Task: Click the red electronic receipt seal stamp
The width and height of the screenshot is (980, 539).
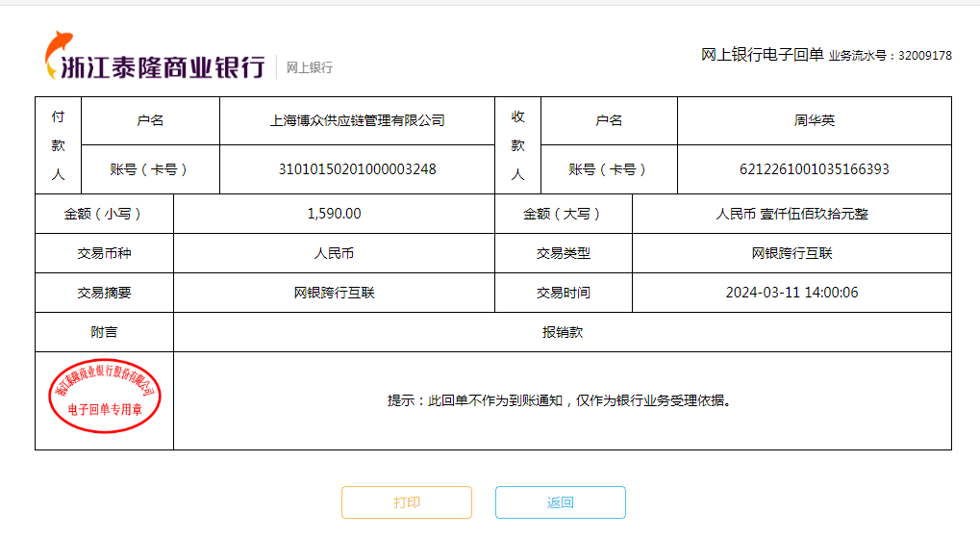Action: click(x=104, y=399)
